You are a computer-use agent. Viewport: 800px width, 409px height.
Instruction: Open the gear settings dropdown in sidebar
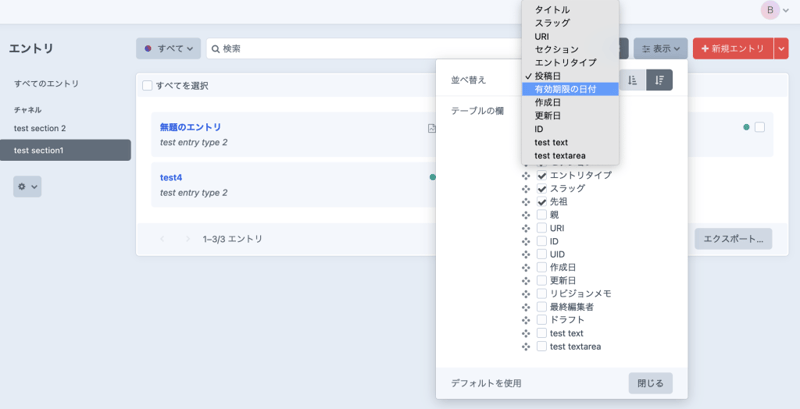[27, 187]
